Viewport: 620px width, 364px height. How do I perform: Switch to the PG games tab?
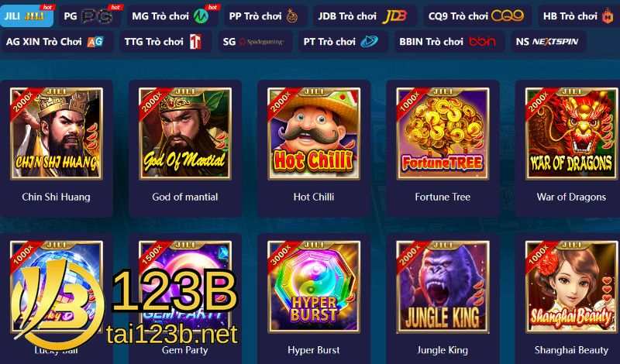pyautogui.click(x=90, y=16)
